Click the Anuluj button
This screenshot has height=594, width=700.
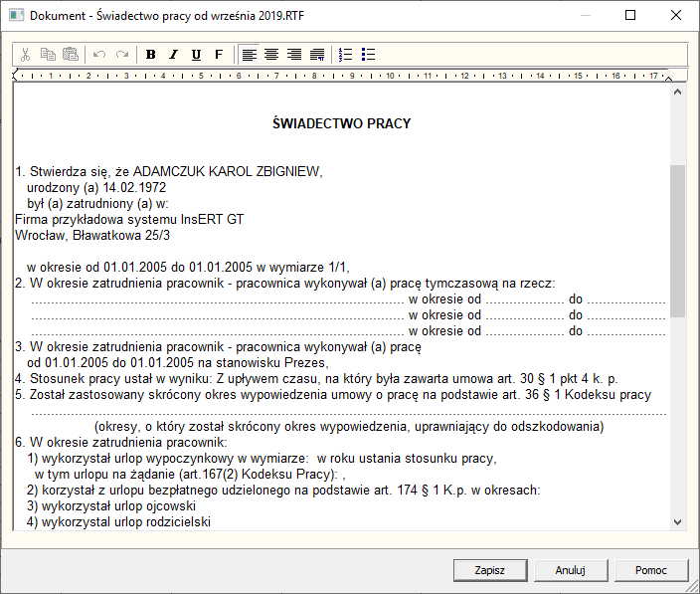pos(571,570)
